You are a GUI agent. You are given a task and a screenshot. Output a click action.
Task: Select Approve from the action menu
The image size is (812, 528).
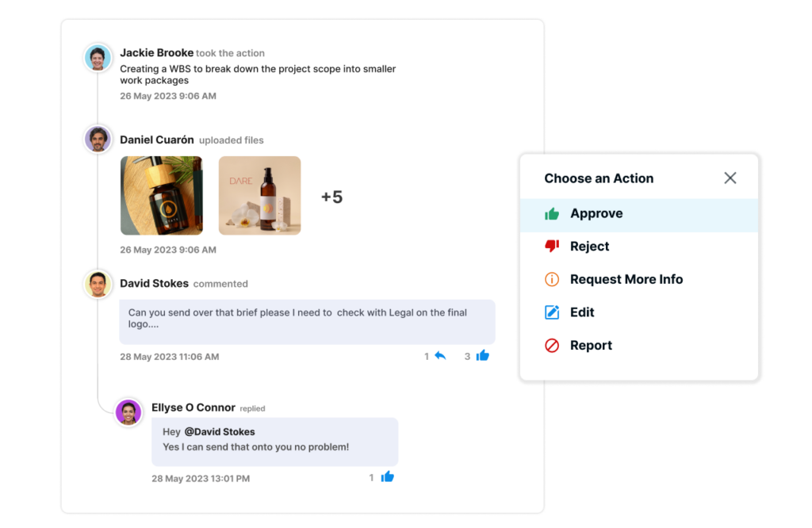tap(596, 214)
